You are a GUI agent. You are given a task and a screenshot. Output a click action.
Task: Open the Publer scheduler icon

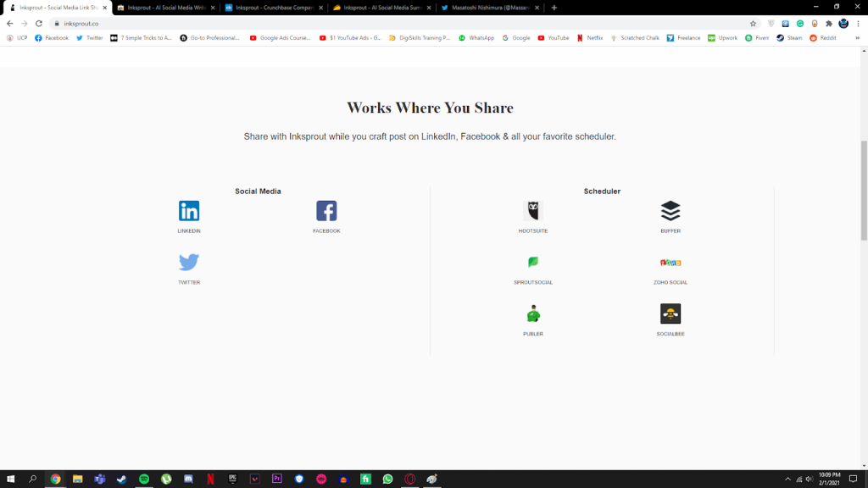[533, 313]
